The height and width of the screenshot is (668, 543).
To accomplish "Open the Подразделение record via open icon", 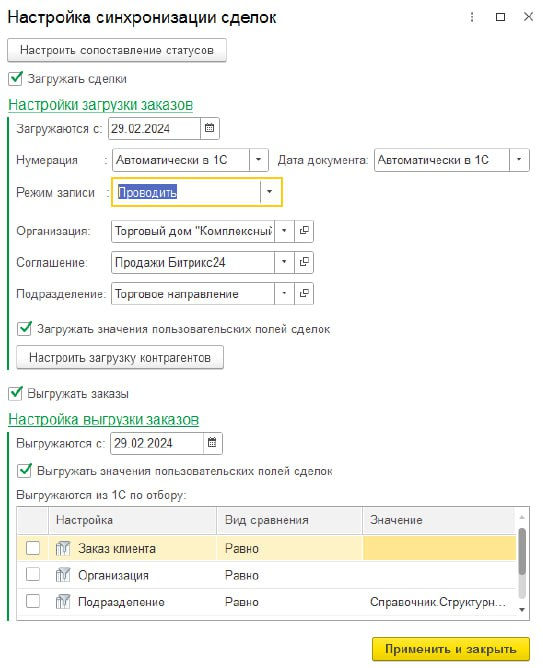I will pyautogui.click(x=304, y=294).
